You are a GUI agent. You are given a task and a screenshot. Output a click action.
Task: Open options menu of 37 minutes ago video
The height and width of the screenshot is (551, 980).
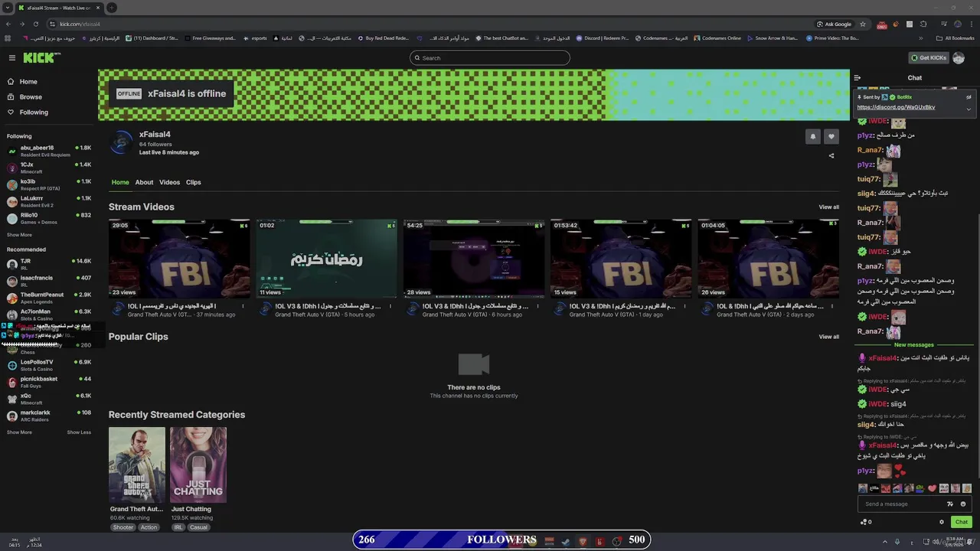click(x=243, y=306)
